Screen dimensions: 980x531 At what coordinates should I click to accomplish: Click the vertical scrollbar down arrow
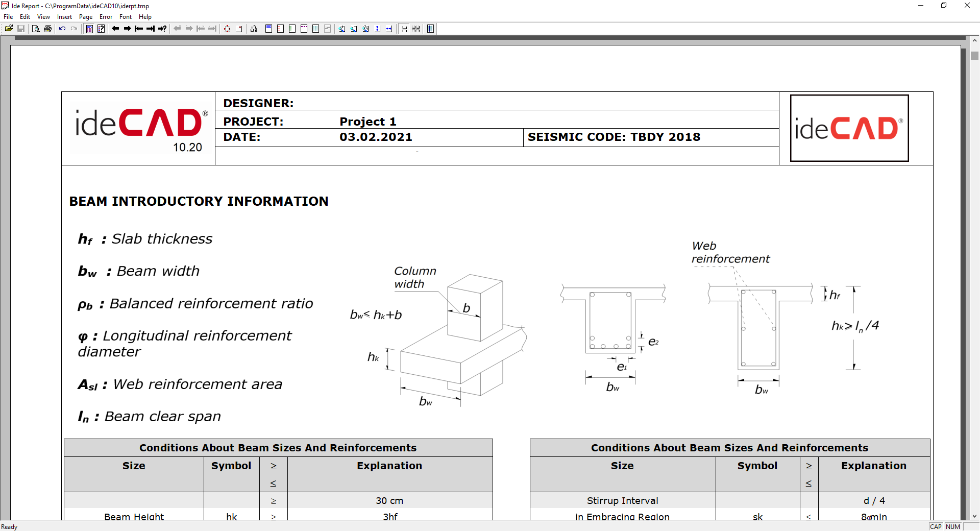click(974, 516)
